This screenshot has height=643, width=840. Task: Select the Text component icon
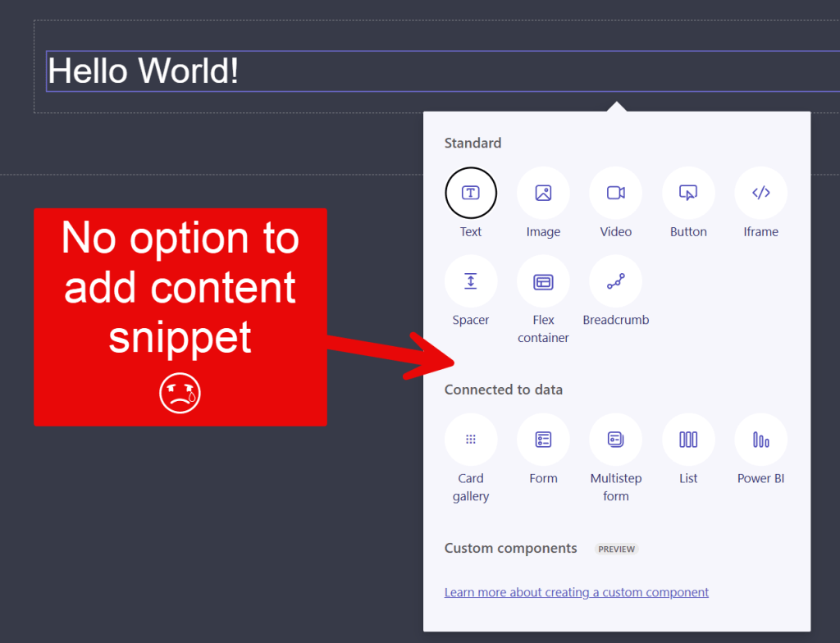471,194
